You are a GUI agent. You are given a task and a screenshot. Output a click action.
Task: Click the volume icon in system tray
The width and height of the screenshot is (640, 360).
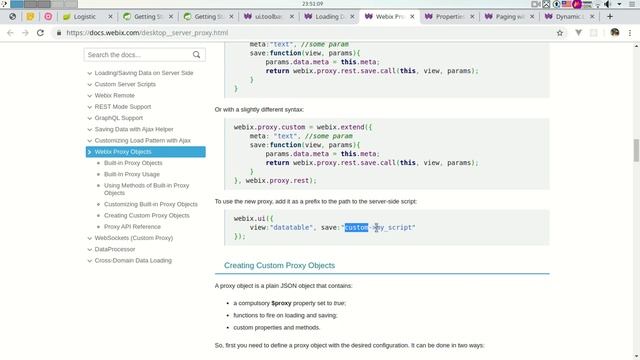point(607,4)
